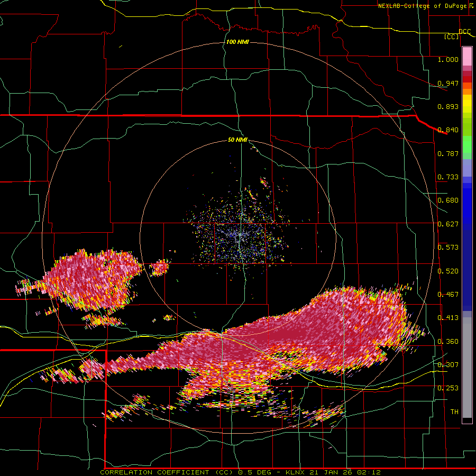476x476 pixels.
Task: Click the DCC label above the color scale
Action: pyautogui.click(x=464, y=32)
